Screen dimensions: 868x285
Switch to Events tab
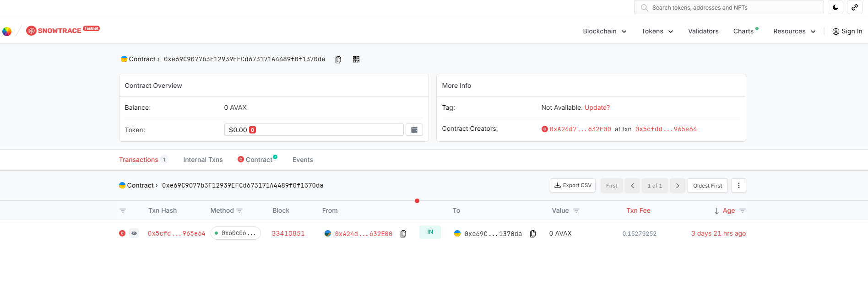click(x=303, y=160)
